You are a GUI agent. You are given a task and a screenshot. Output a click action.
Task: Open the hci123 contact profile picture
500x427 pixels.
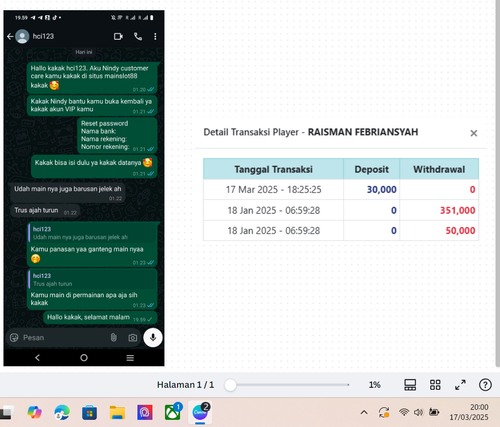[22, 36]
